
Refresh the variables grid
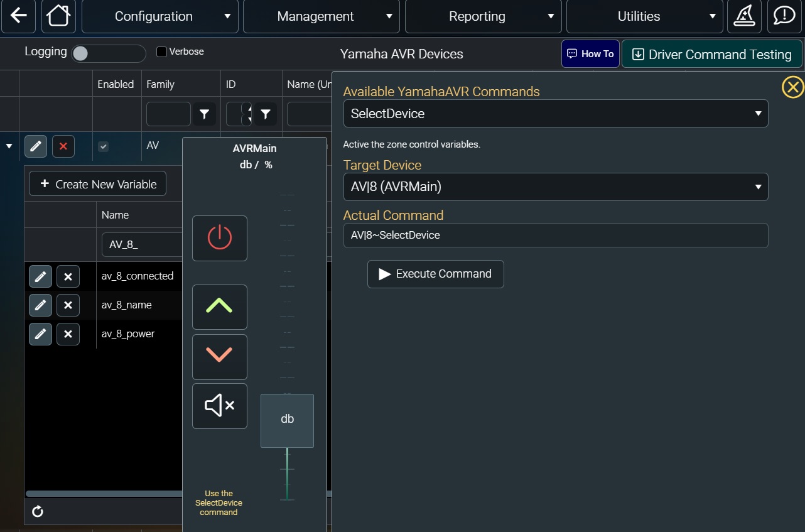(x=38, y=511)
